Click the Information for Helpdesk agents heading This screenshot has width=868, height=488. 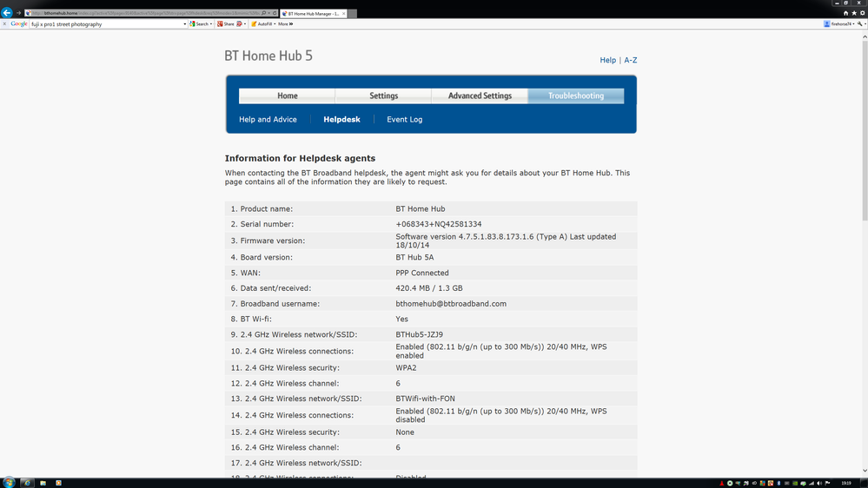click(300, 158)
